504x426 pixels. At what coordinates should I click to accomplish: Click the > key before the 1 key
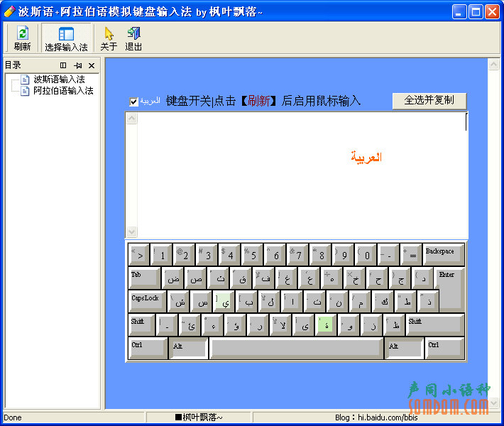pos(138,254)
